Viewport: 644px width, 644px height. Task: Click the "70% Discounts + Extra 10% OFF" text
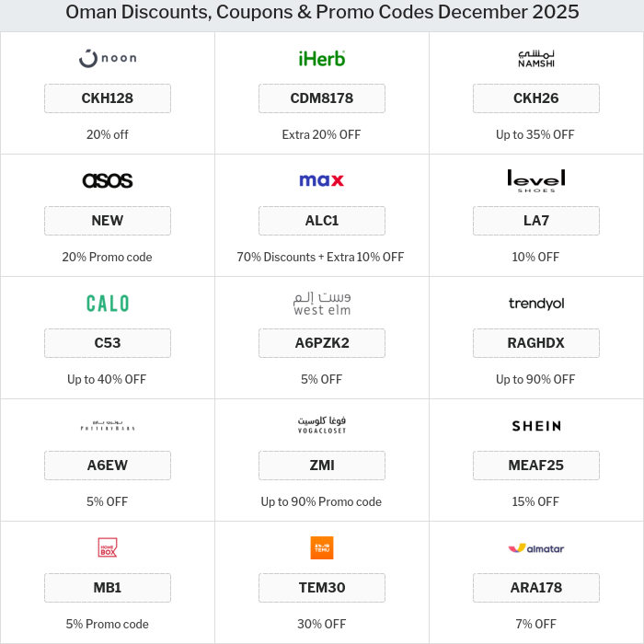(320, 257)
